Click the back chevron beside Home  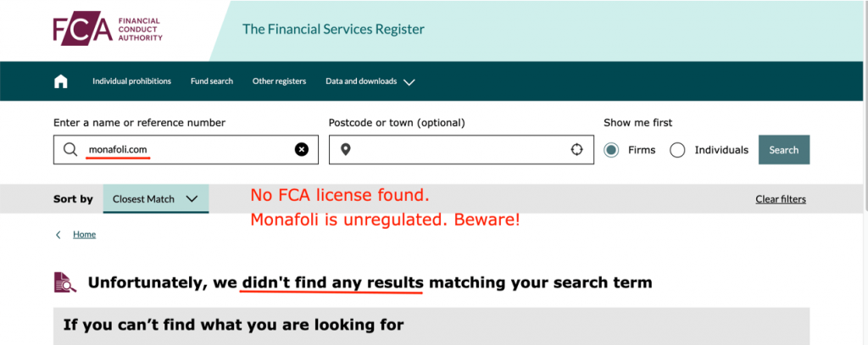click(x=58, y=235)
